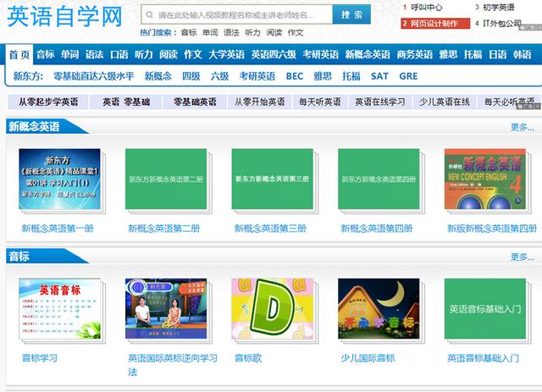Open 雅思 in main navigation bar
The height and width of the screenshot is (392, 542).
pos(448,55)
